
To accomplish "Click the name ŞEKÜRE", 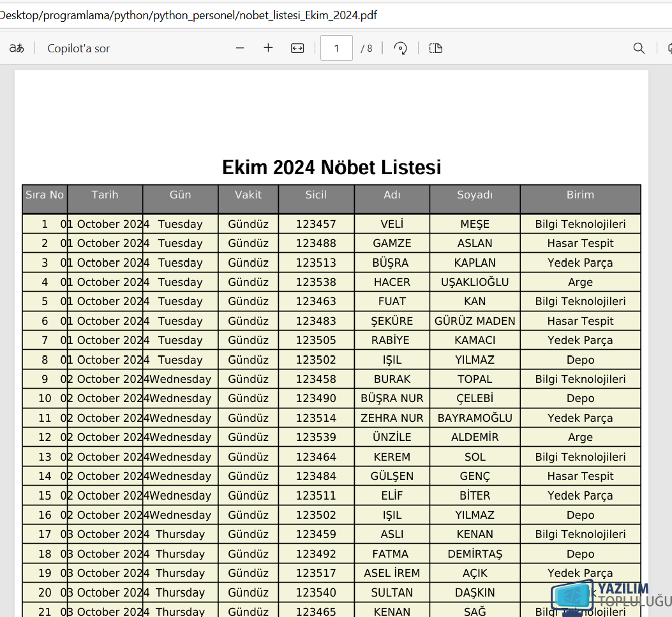I will click(392, 321).
